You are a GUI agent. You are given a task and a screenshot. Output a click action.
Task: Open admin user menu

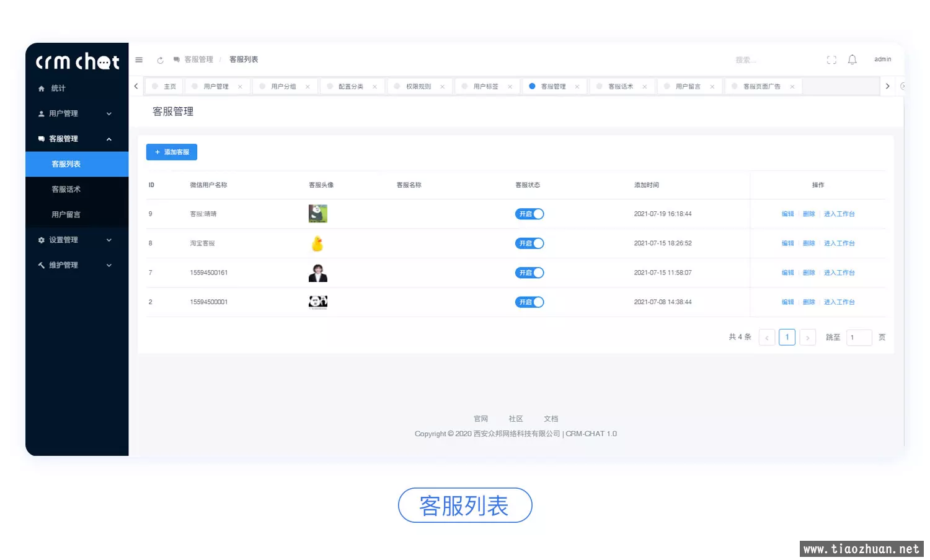(882, 59)
